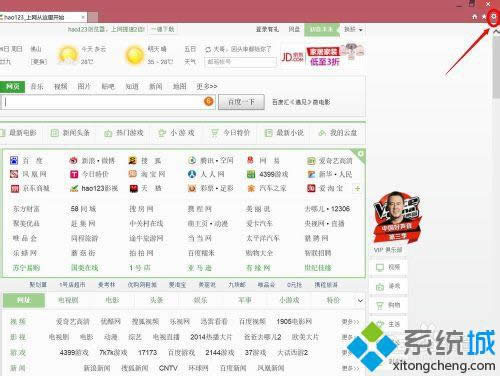Click the JD.com banner advertisement
Viewport: 500px width, 376px height.
[x=323, y=55]
